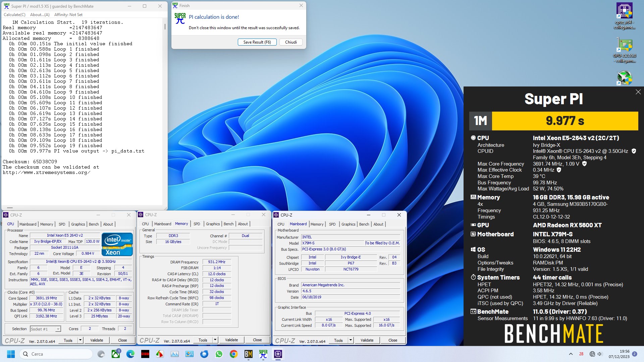Screen dimensions: 644x362
Task: Open the Affinity: Not Set menu
Action: pyautogui.click(x=68, y=15)
